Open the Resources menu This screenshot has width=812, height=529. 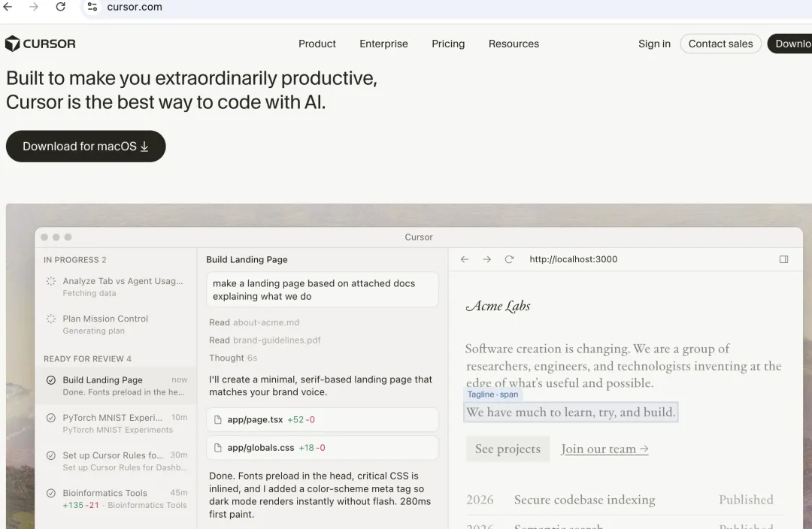(x=514, y=44)
